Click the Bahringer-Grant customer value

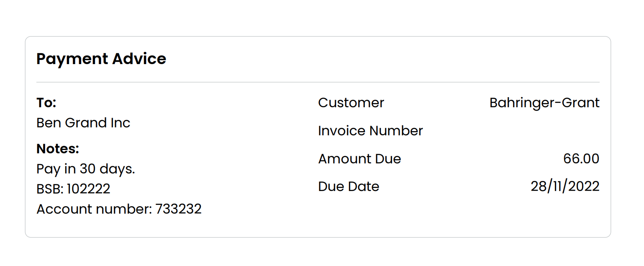pyautogui.click(x=544, y=103)
